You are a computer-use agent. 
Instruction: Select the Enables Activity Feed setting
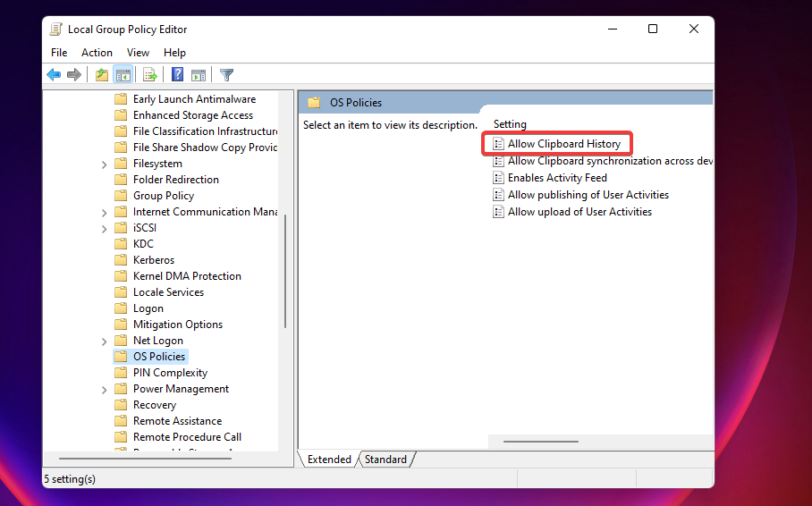(x=557, y=178)
